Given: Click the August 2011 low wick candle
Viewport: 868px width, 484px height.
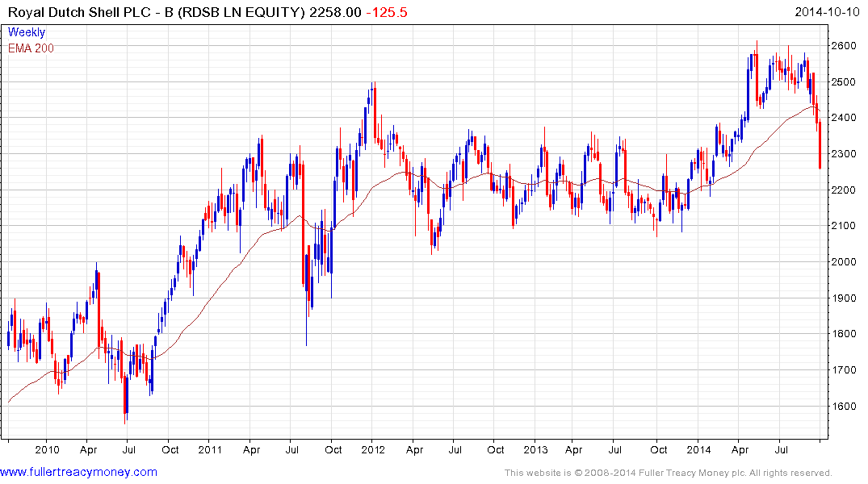Looking at the screenshot, I should [307, 300].
